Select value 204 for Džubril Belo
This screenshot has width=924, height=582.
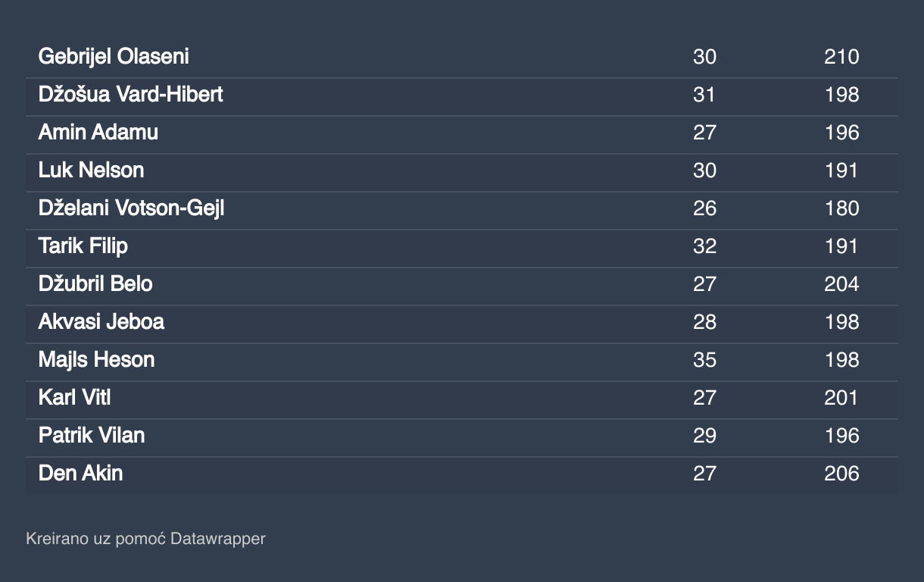pos(841,284)
